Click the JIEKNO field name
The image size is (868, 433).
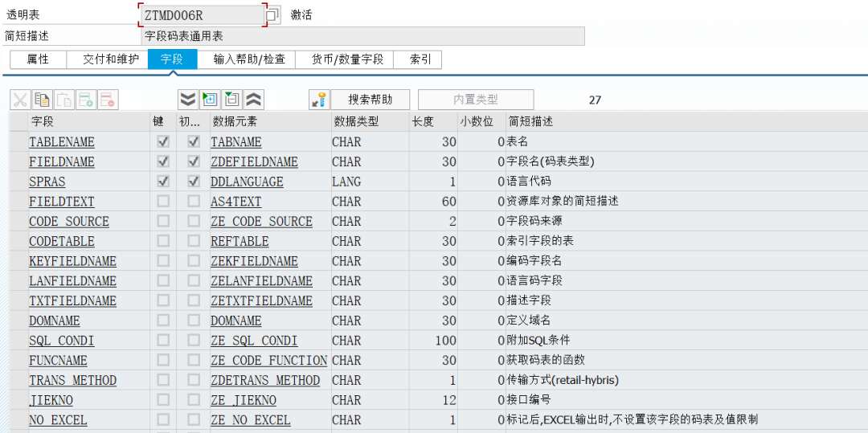51,400
